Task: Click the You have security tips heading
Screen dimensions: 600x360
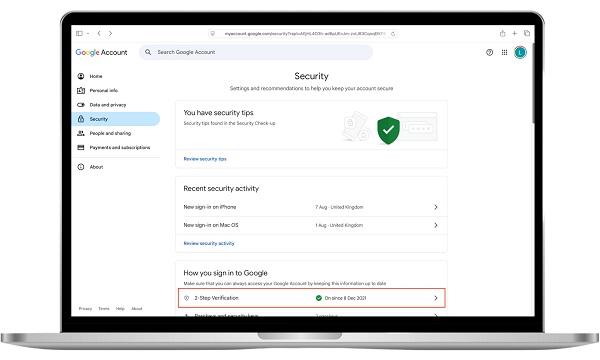Action: 218,112
